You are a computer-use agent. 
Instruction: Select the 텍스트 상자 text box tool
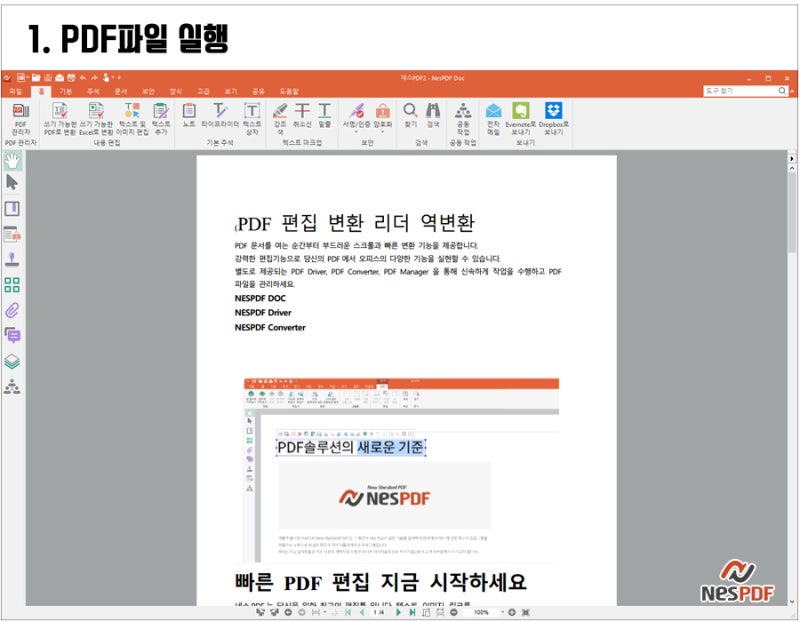click(x=252, y=118)
